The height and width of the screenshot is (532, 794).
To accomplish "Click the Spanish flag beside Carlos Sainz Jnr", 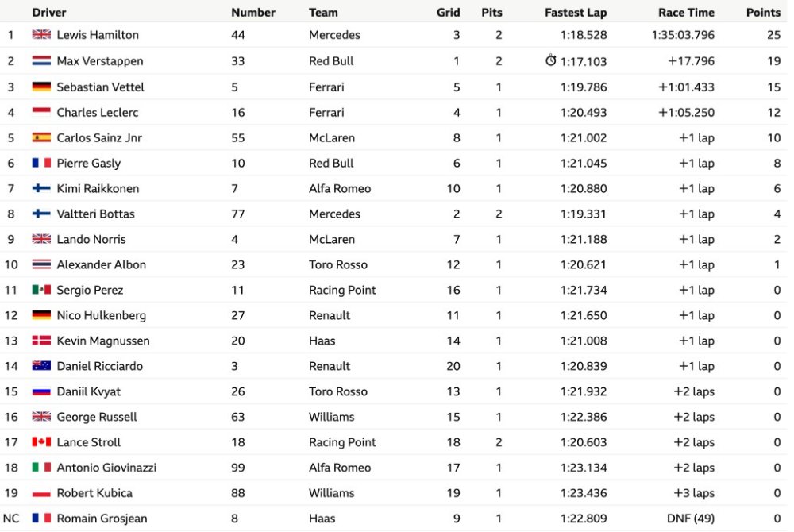I will coord(41,137).
